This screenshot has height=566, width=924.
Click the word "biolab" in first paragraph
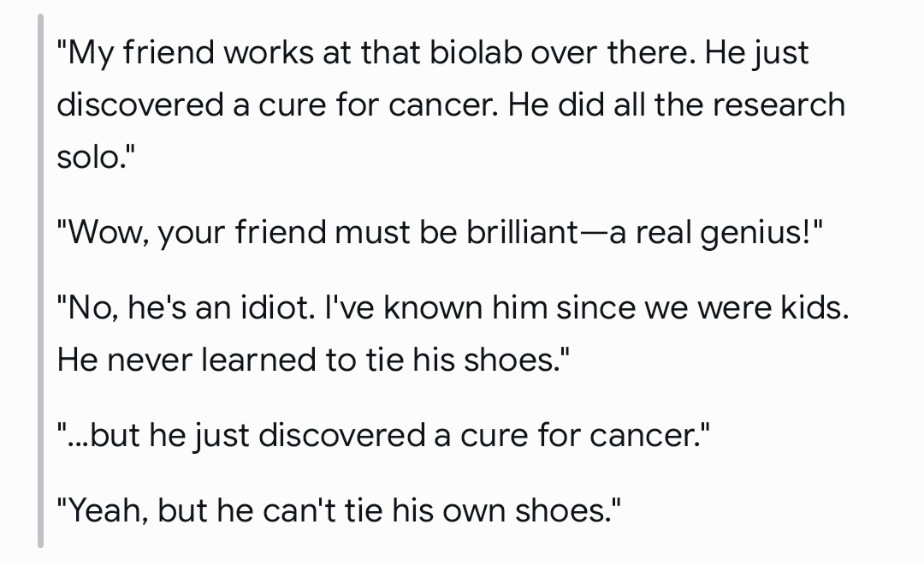[x=476, y=52]
